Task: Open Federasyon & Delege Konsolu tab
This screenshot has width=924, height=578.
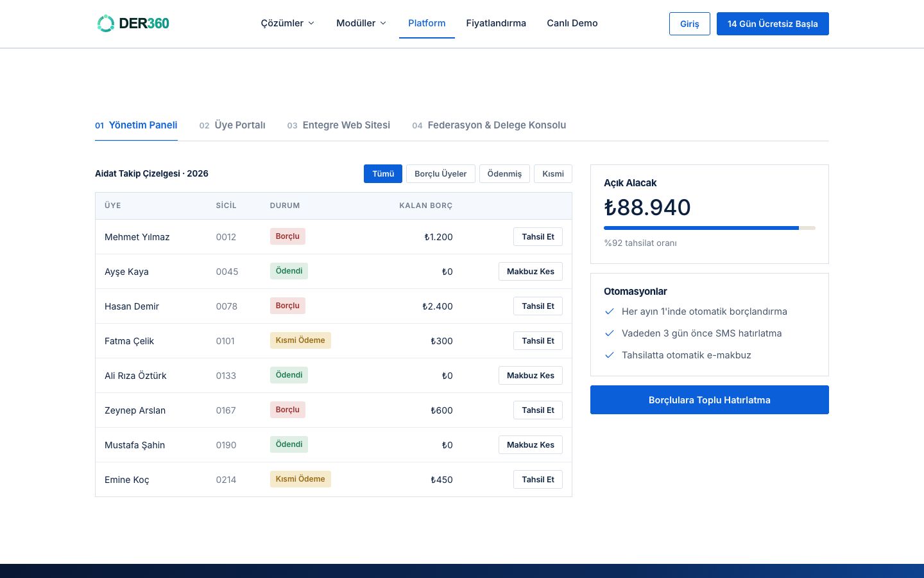Action: click(489, 125)
